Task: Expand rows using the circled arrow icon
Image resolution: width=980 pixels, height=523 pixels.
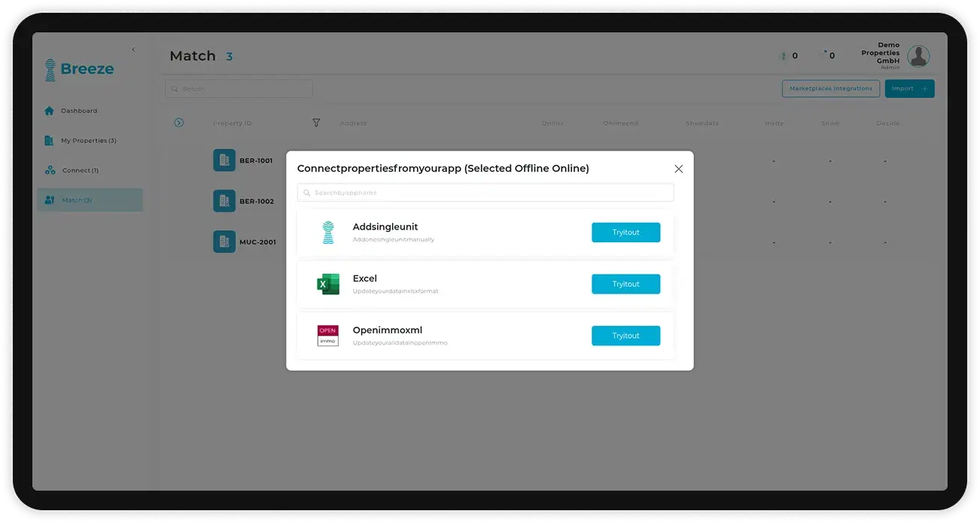Action: click(179, 123)
